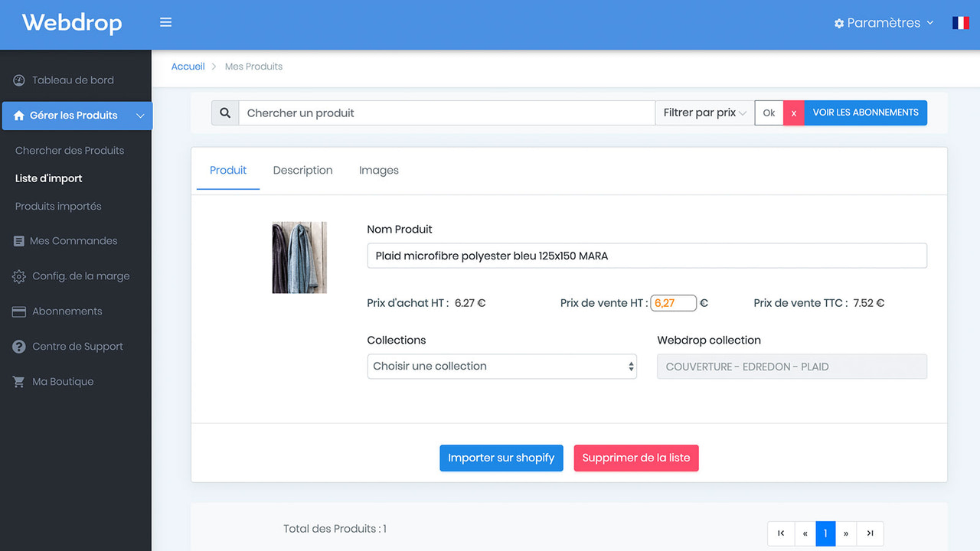Expand the Paramètres menu chevron

tap(930, 23)
